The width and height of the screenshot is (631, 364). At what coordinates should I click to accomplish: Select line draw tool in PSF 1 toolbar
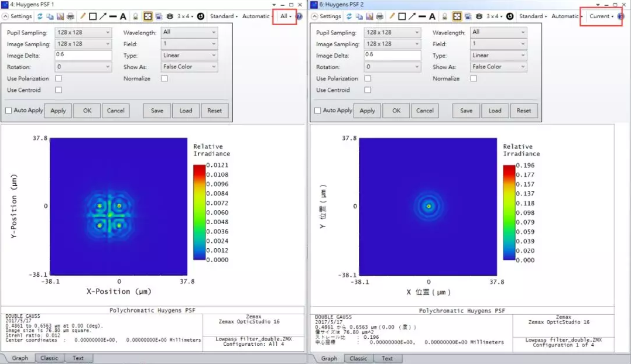(x=113, y=16)
